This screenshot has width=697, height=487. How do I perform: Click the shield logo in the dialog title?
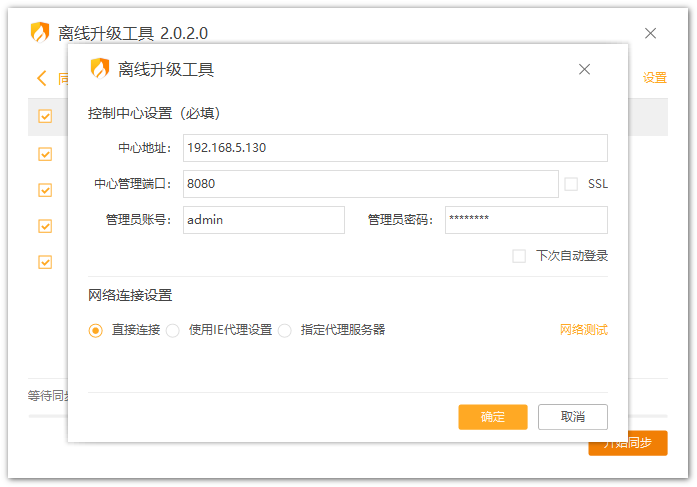100,69
